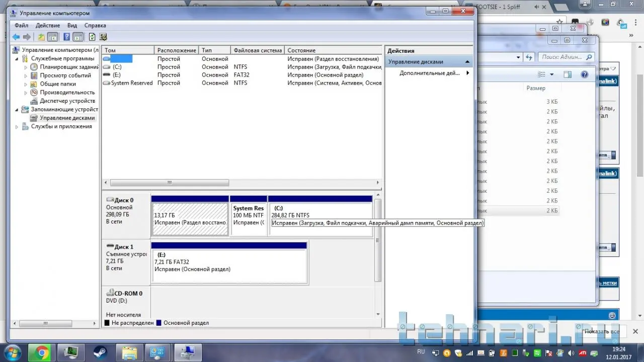Open Google Chrome from the taskbar
The width and height of the screenshot is (644, 362).
tap(42, 352)
